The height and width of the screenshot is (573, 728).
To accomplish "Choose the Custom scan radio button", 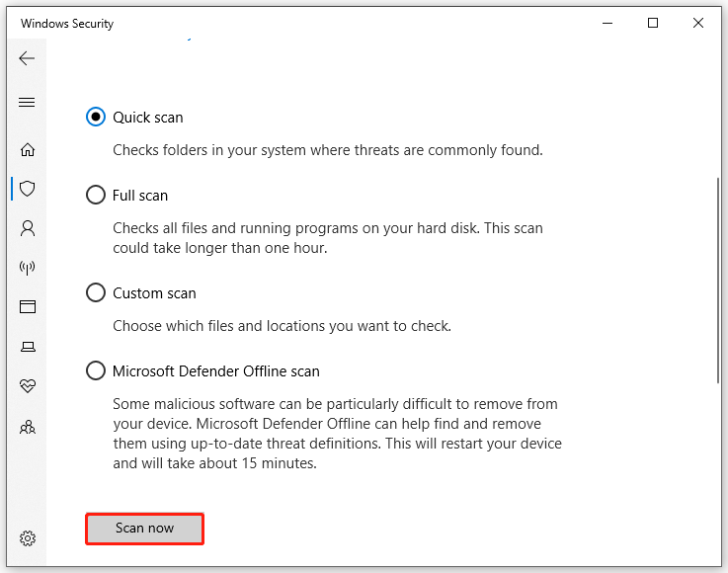I will tap(96, 293).
